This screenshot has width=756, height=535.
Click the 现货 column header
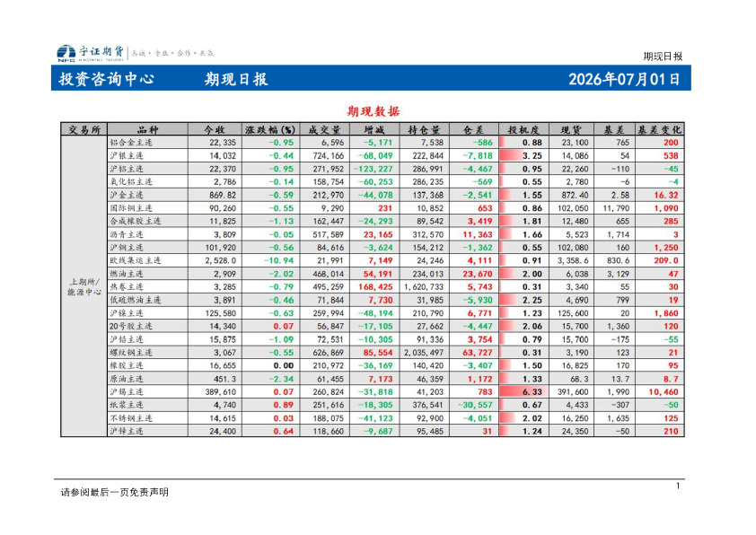pos(571,129)
